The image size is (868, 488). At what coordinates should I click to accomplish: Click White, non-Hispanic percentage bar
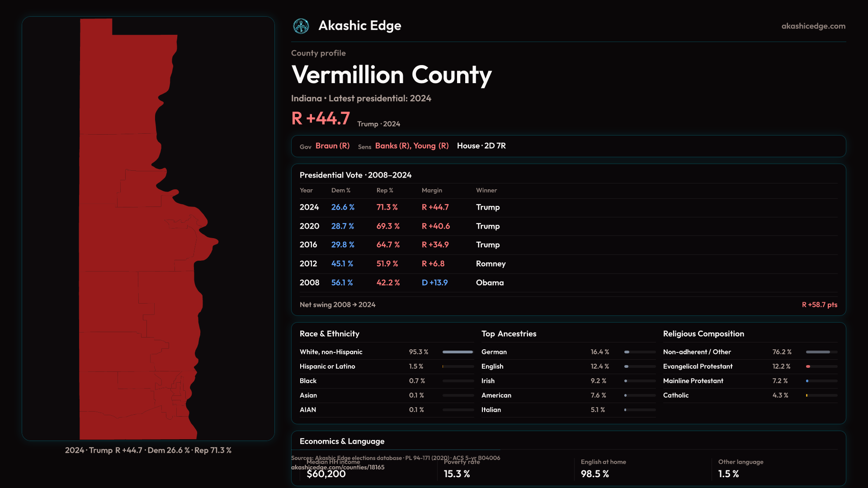click(x=458, y=352)
